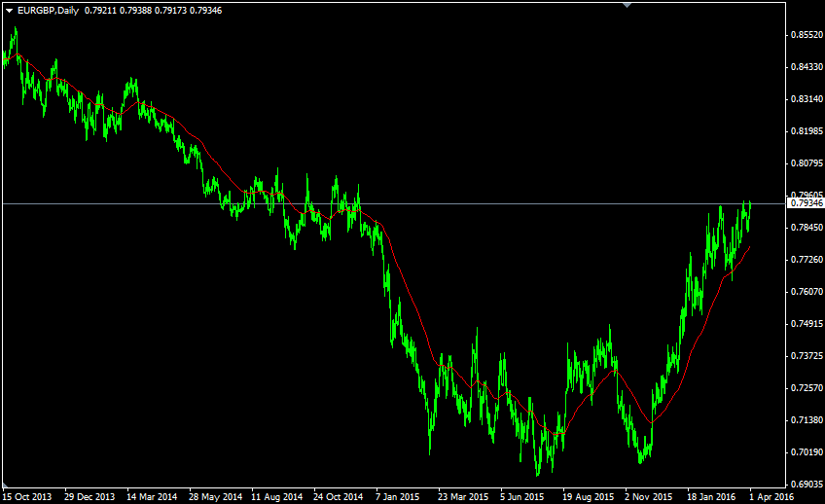
Task: Click the 0.81985 price scale label
Action: 807,131
